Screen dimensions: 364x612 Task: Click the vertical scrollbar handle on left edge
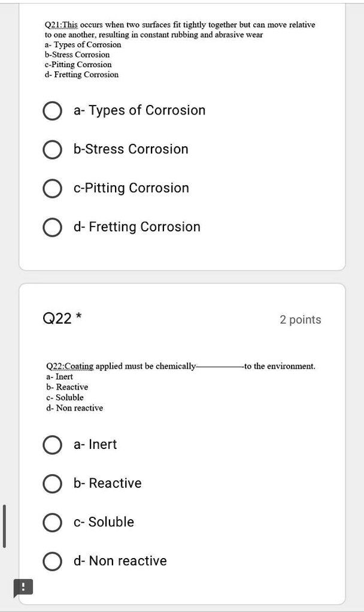click(x=4, y=526)
